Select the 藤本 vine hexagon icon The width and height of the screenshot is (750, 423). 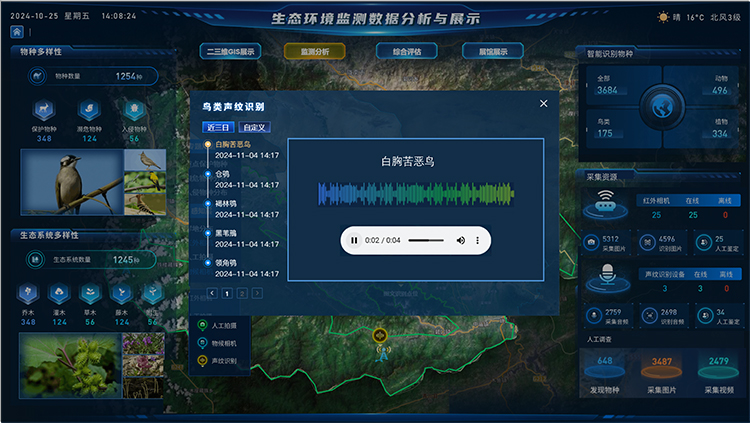(x=121, y=292)
